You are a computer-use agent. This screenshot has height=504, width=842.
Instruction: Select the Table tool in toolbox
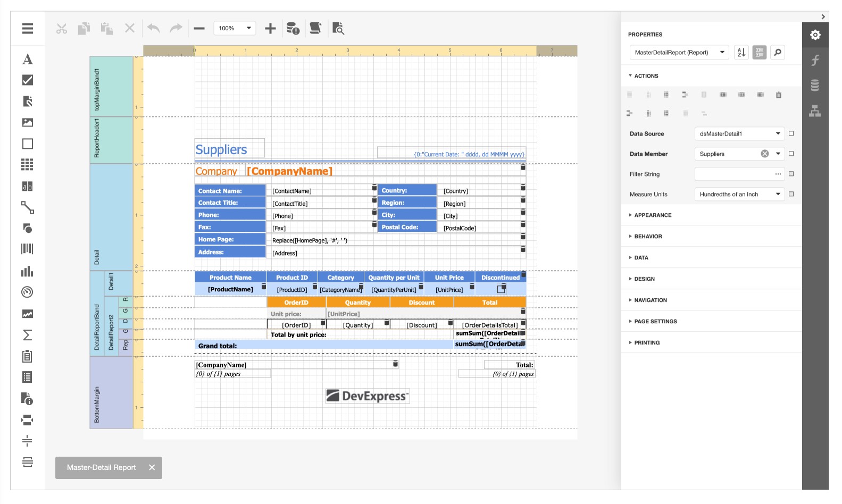(28, 165)
